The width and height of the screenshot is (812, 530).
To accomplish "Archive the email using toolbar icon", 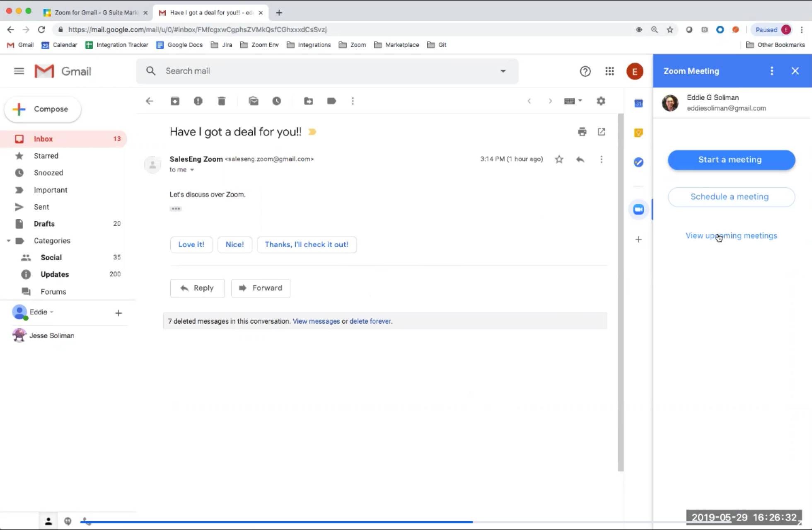I will coord(174,101).
